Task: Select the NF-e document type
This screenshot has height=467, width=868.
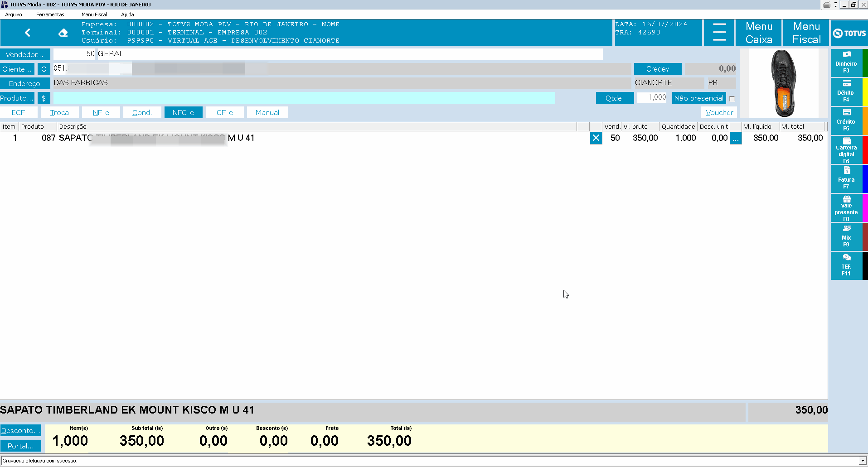Action: 101,113
